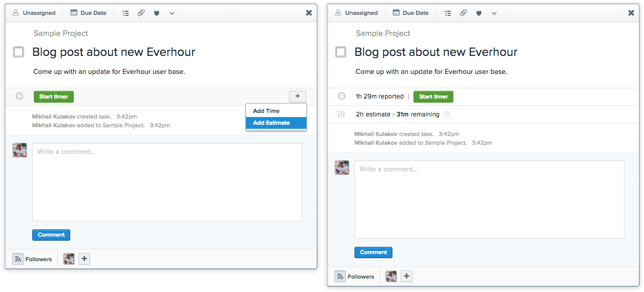Viewport: 644px width, 292px height.
Task: Open the more-actions chevron in left panel toolbar
Action: pyautogui.click(x=172, y=13)
